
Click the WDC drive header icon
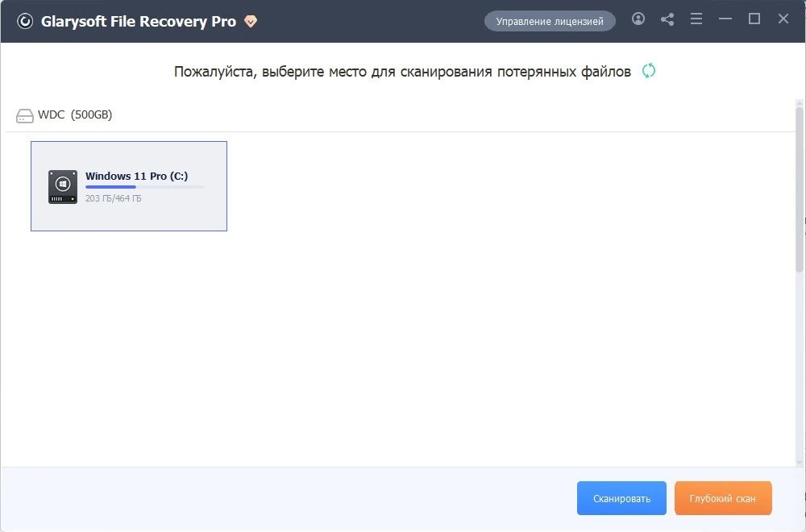pyautogui.click(x=25, y=115)
